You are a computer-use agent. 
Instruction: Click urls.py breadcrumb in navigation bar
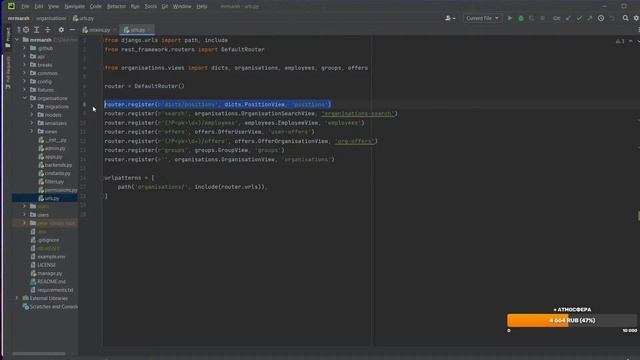83,18
